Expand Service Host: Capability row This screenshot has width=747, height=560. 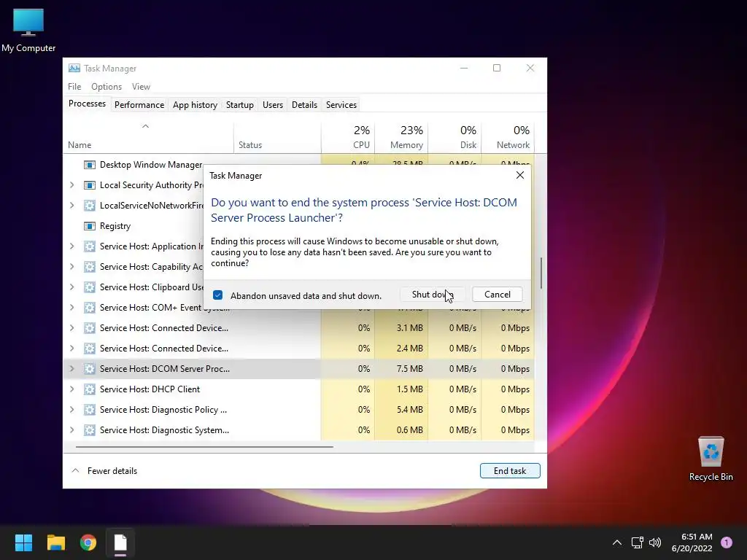pos(72,267)
